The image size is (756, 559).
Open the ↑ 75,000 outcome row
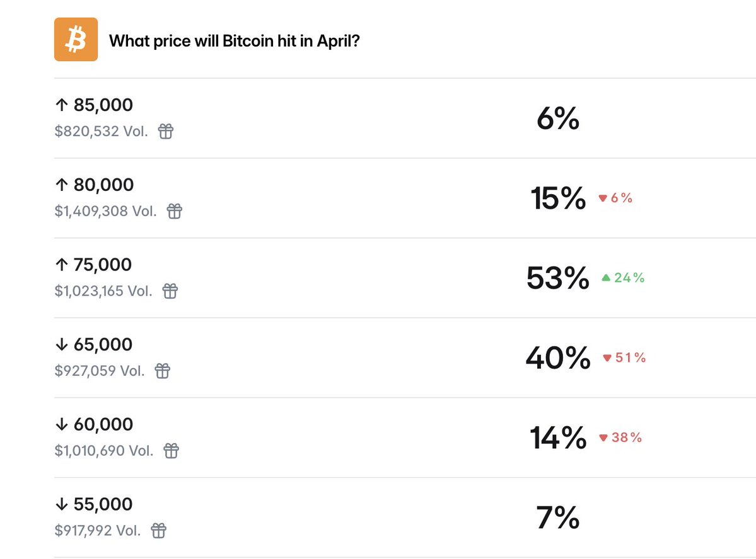coord(94,265)
